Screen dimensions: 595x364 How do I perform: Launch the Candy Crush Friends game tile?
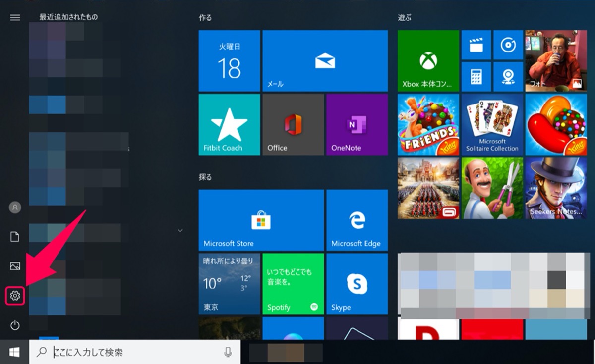(x=428, y=125)
